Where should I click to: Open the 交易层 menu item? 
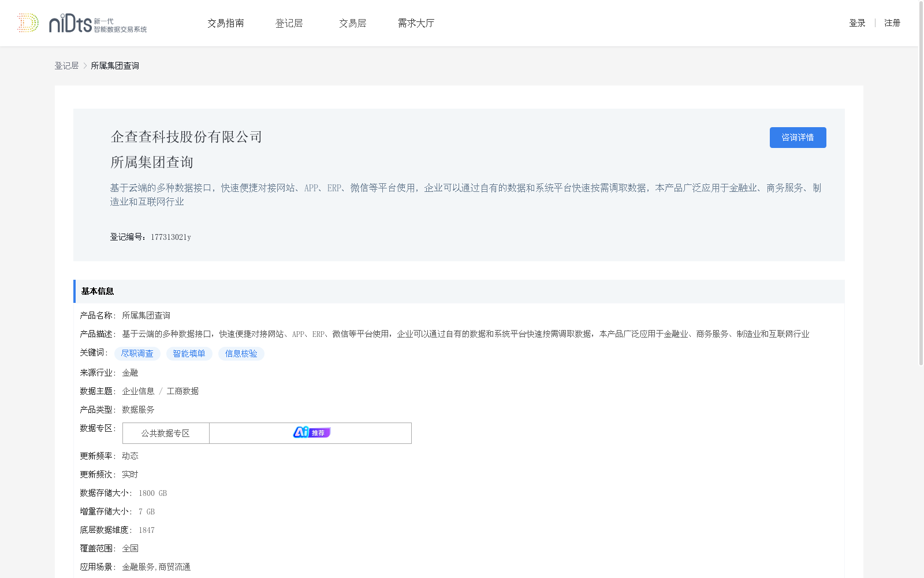click(353, 23)
